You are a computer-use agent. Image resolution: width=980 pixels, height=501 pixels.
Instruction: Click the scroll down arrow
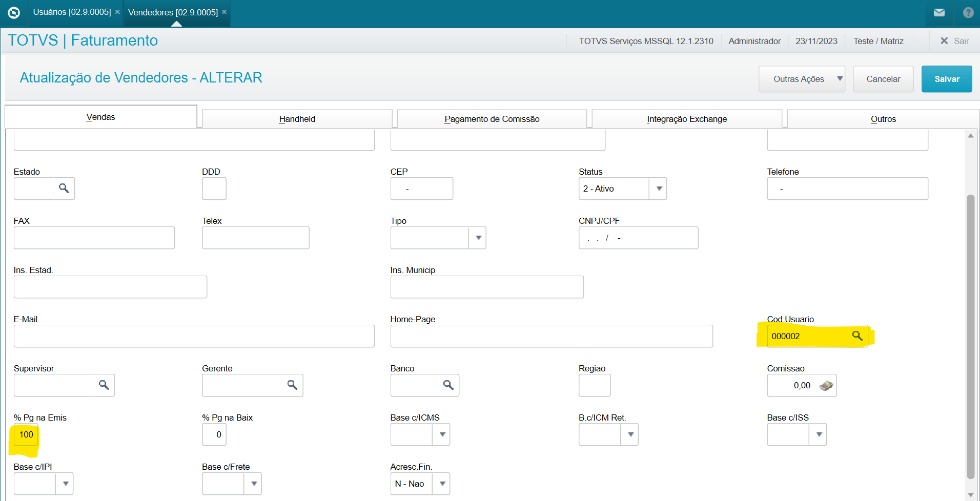pos(970,495)
